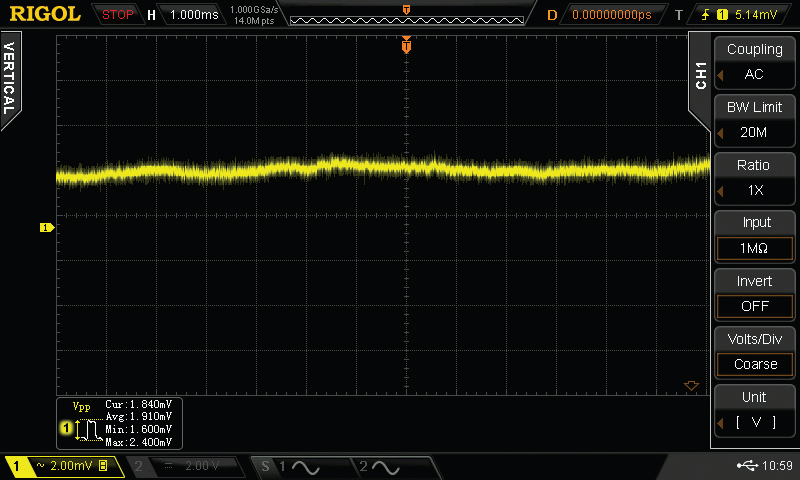This screenshot has height=480, width=800.
Task: Toggle Invert setting currently OFF
Action: [755, 295]
